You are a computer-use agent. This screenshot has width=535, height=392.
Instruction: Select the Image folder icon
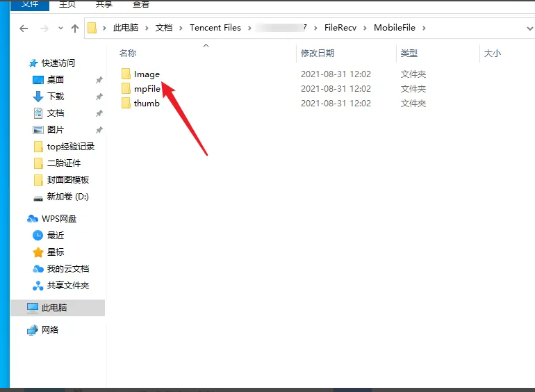click(x=126, y=74)
